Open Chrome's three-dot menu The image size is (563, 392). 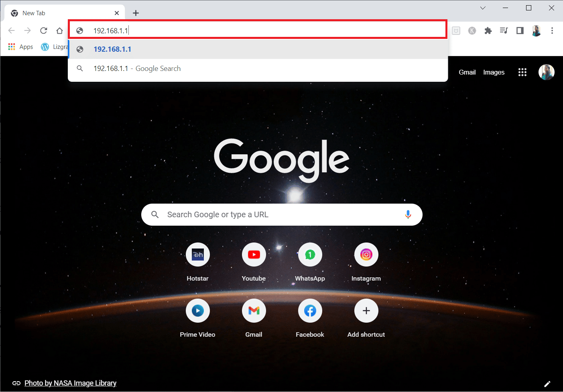552,30
